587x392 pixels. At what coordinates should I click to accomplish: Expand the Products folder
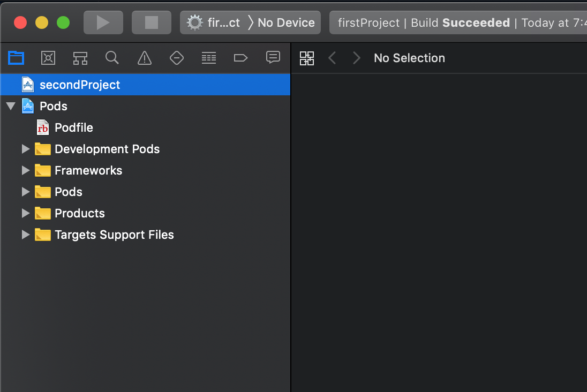26,213
